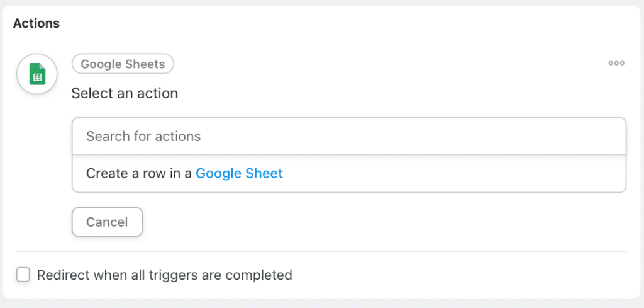The width and height of the screenshot is (644, 308).
Task: Click the empty right side of the search box
Action: point(535,136)
